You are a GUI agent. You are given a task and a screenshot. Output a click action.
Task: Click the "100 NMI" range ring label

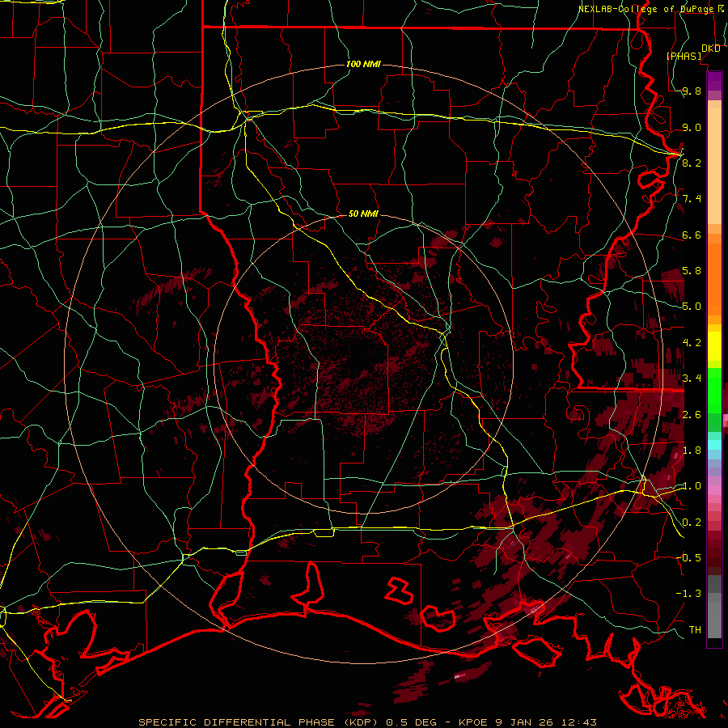(363, 64)
